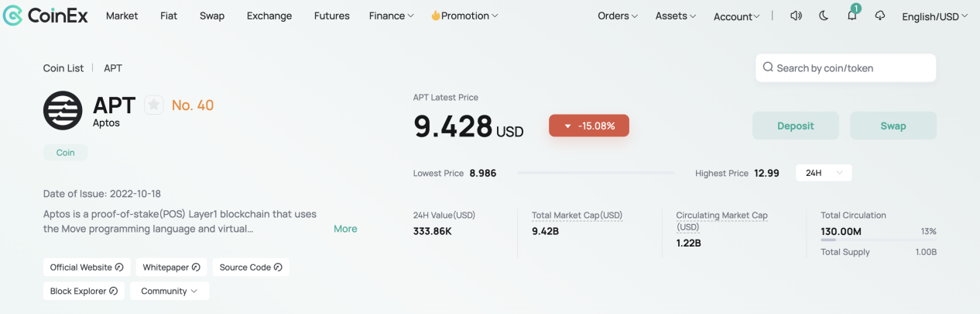Viewport: 980px width, 314px height.
Task: Click the green Swap button
Action: 893,126
